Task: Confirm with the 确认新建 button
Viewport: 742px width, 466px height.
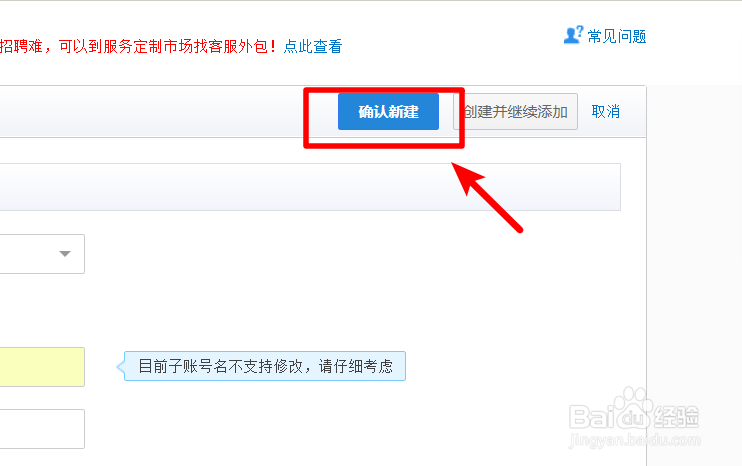Action: pyautogui.click(x=388, y=112)
